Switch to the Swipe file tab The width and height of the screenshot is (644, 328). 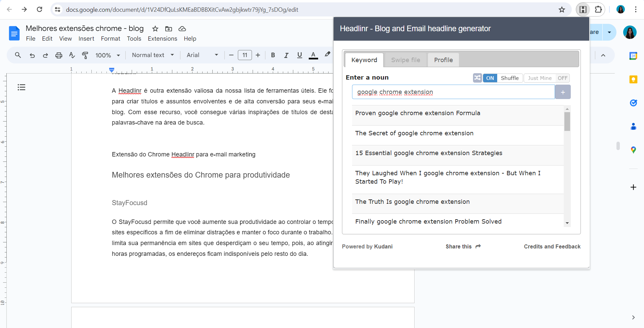coord(405,60)
